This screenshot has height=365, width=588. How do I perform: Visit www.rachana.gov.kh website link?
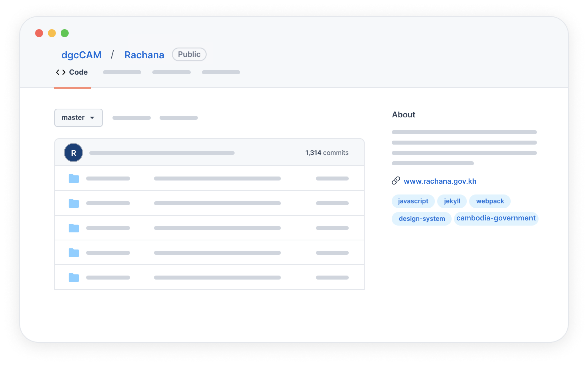pyautogui.click(x=440, y=181)
